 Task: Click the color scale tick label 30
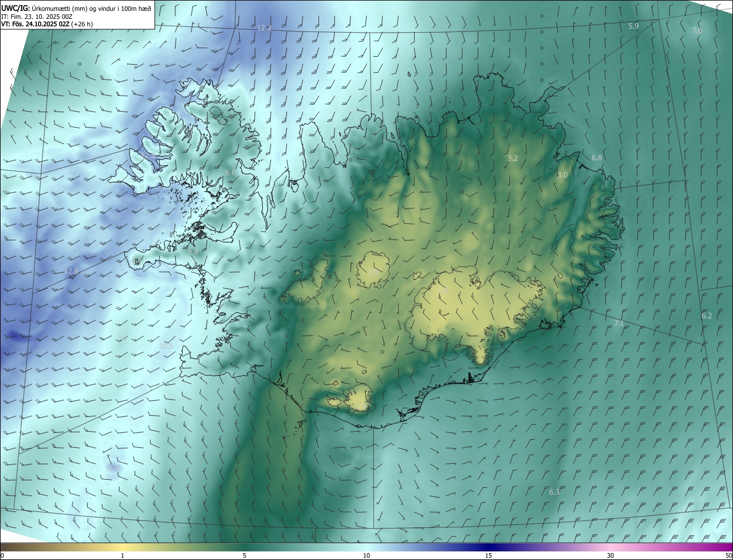coord(610,555)
